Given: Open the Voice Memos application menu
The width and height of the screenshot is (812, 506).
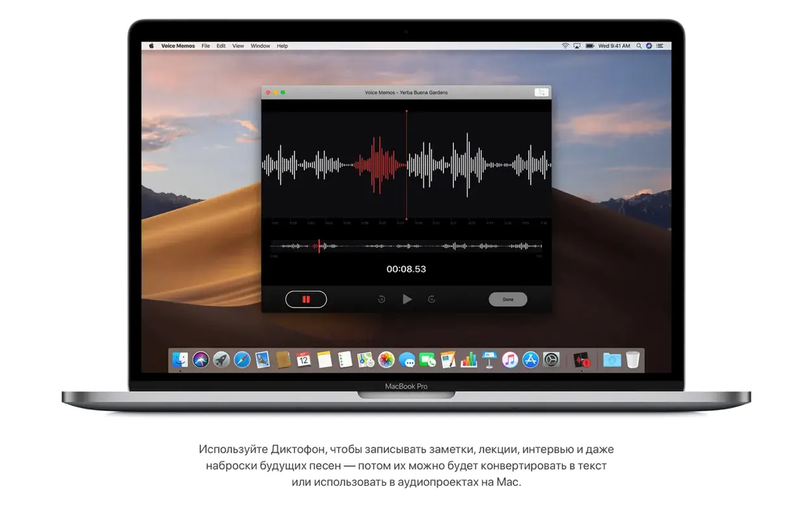Looking at the screenshot, I should click(x=178, y=46).
